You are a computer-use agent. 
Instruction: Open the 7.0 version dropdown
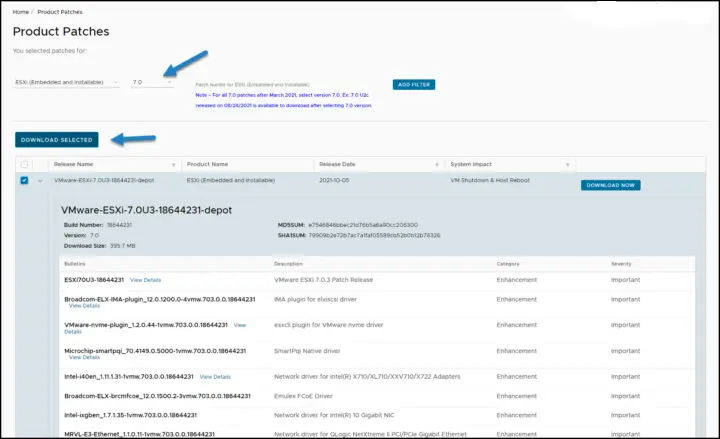tap(152, 82)
